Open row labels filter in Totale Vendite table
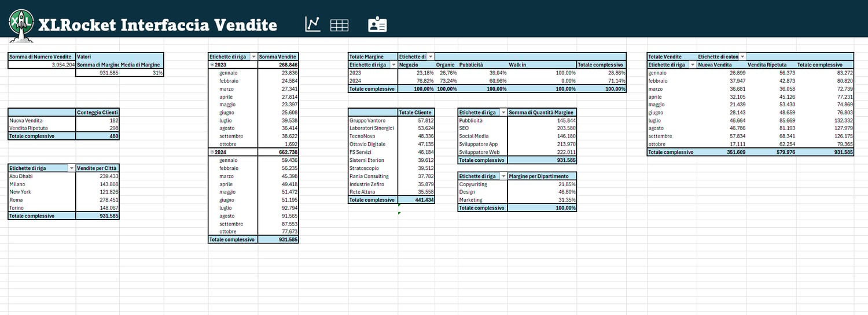This screenshot has width=868, height=315. pyautogui.click(x=692, y=65)
